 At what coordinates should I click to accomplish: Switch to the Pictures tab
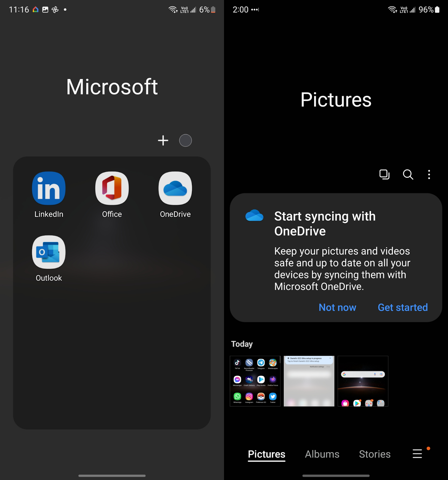pos(267,454)
